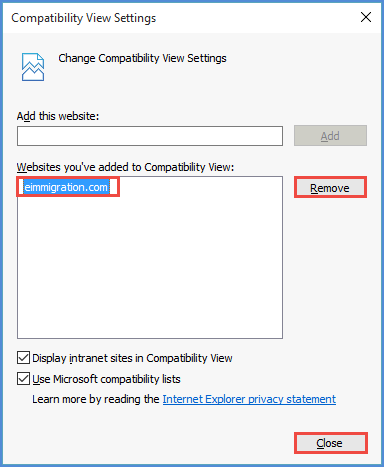
Task: Focus the Add this website text field
Action: pos(150,136)
